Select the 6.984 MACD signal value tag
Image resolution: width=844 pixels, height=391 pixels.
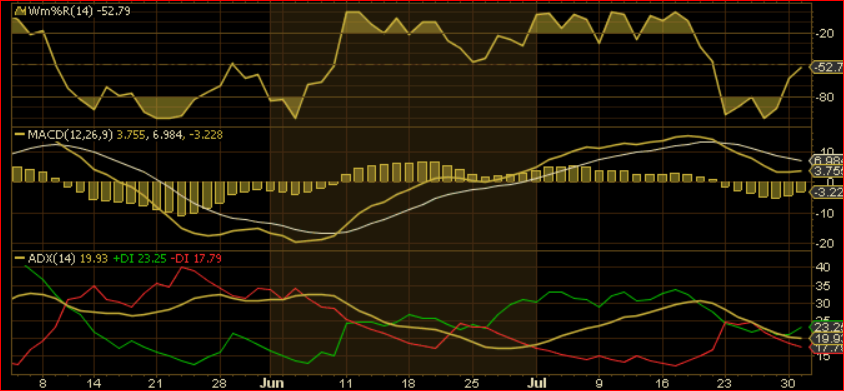(827, 160)
